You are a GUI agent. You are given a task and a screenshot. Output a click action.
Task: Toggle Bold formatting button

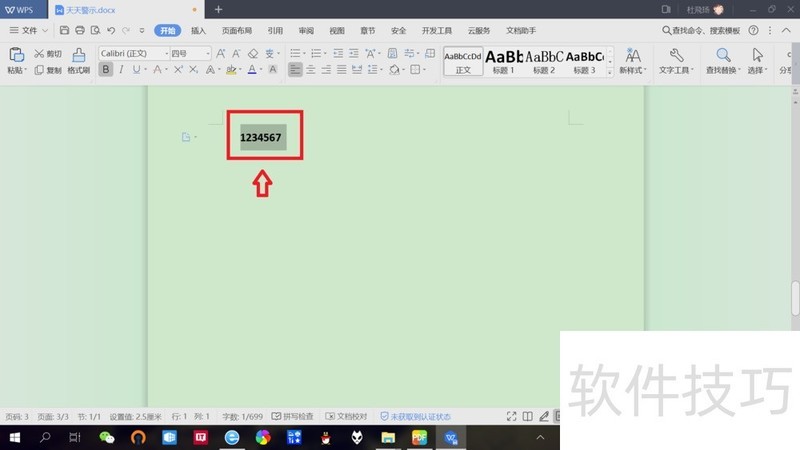[x=106, y=69]
